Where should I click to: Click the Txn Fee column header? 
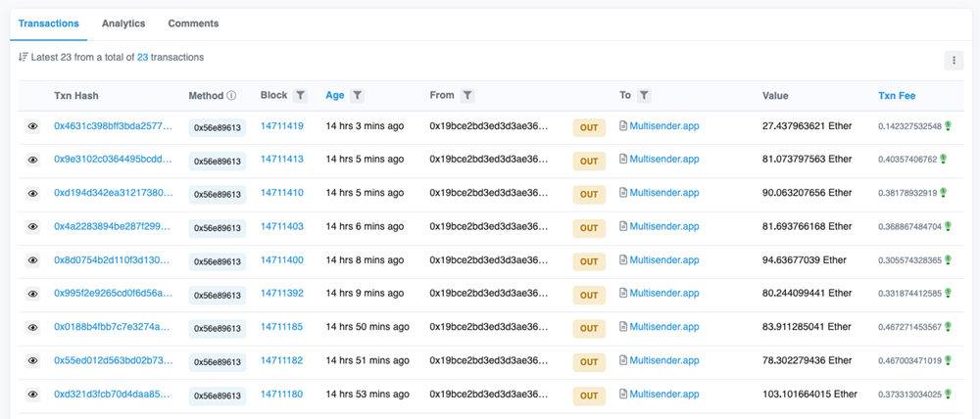tap(897, 96)
